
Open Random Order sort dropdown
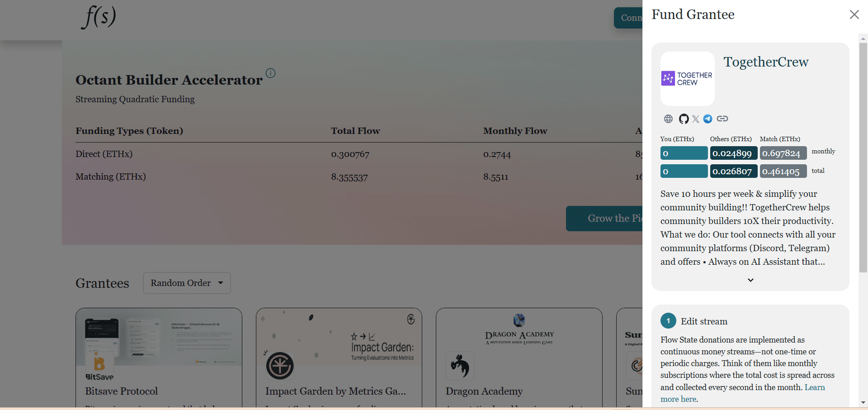click(x=187, y=283)
